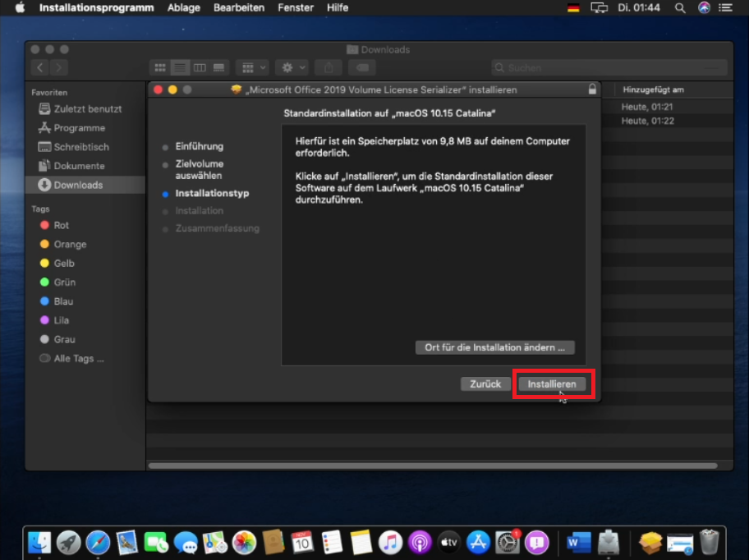Open the App Store dock icon
The image size is (749, 560).
pos(478,542)
